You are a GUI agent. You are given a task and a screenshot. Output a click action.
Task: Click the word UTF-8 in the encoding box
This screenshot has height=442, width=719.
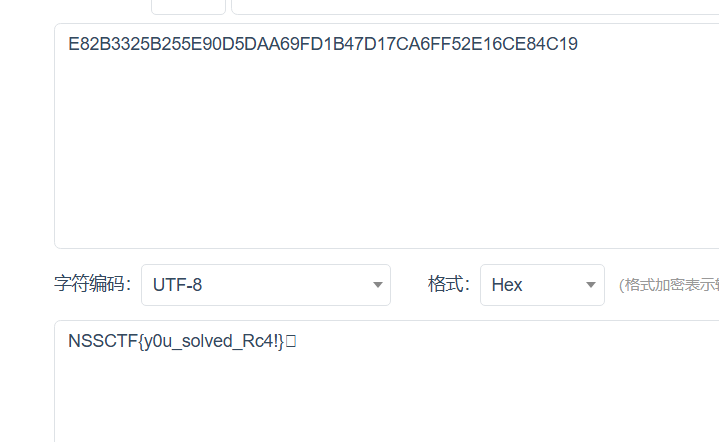(x=177, y=285)
